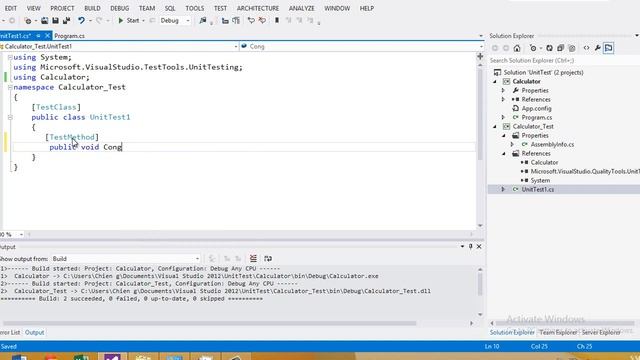Click the Save All toolbar icon
This screenshot has width=640, height=360.
click(66, 20)
